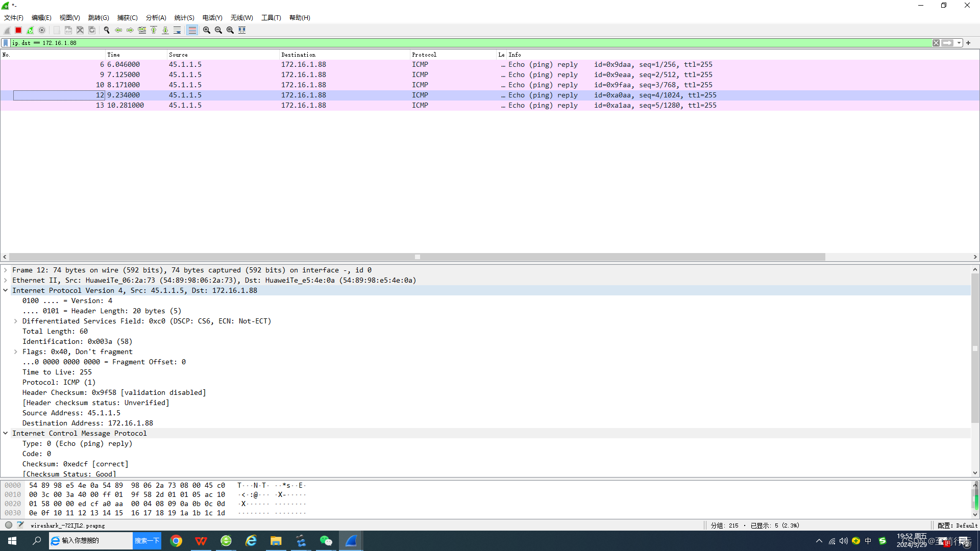
Task: Open the 捕获(C) menu
Action: coord(127,18)
